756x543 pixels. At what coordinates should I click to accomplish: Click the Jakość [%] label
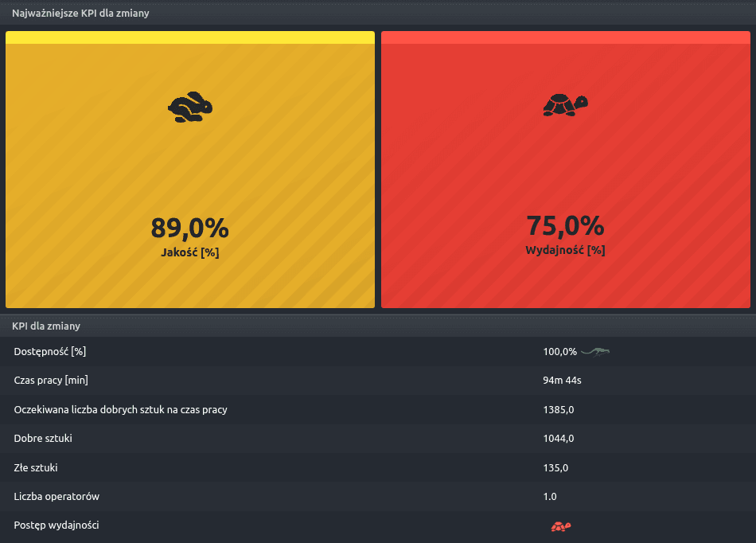coord(189,252)
